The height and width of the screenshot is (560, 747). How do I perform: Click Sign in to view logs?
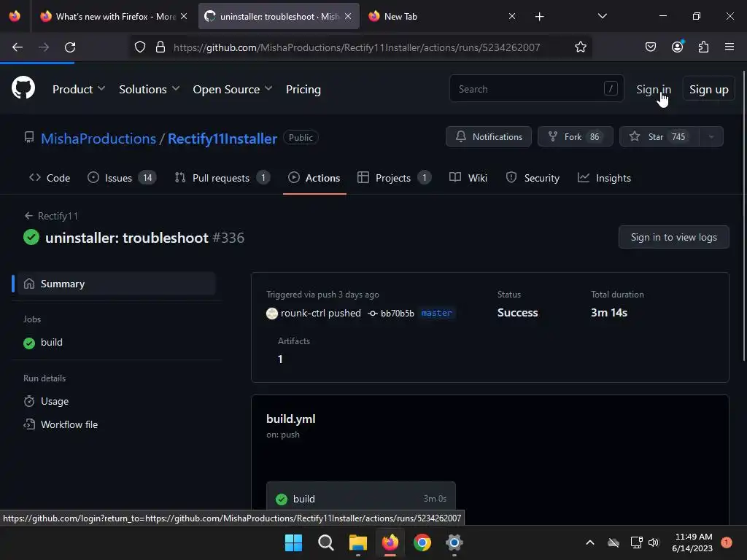[x=673, y=237]
